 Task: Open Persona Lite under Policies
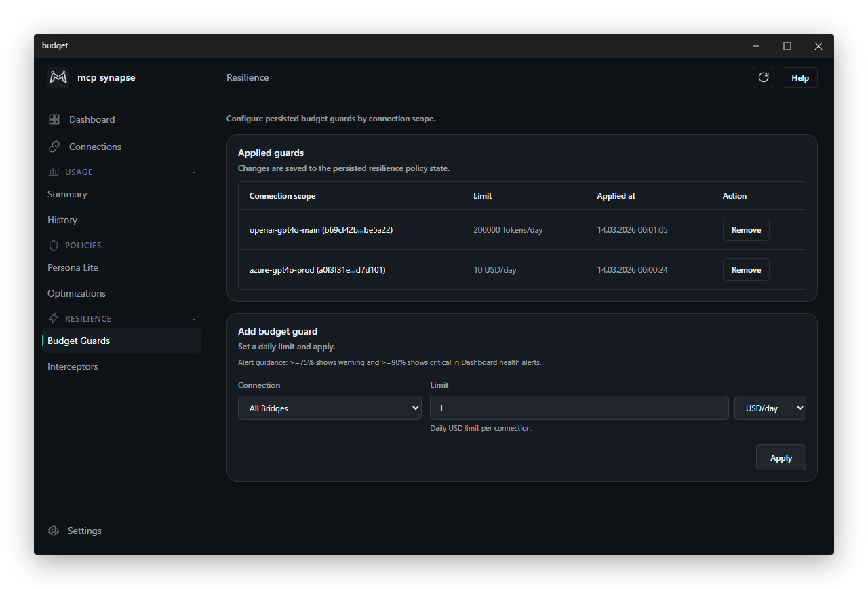click(73, 267)
